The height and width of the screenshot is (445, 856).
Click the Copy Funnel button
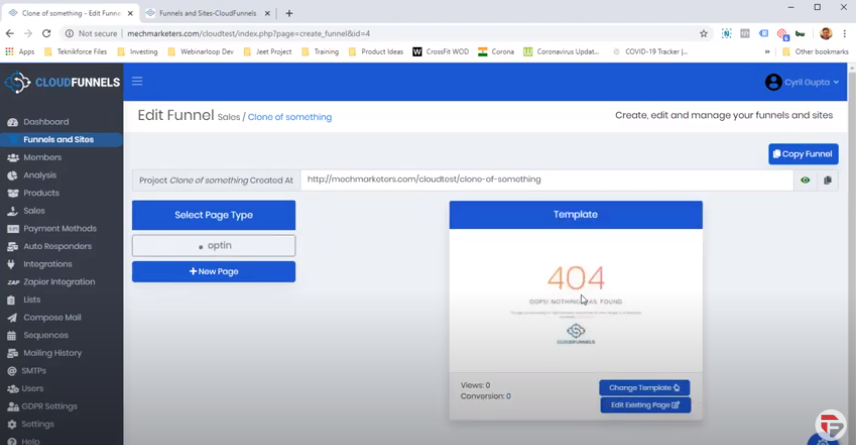[803, 154]
